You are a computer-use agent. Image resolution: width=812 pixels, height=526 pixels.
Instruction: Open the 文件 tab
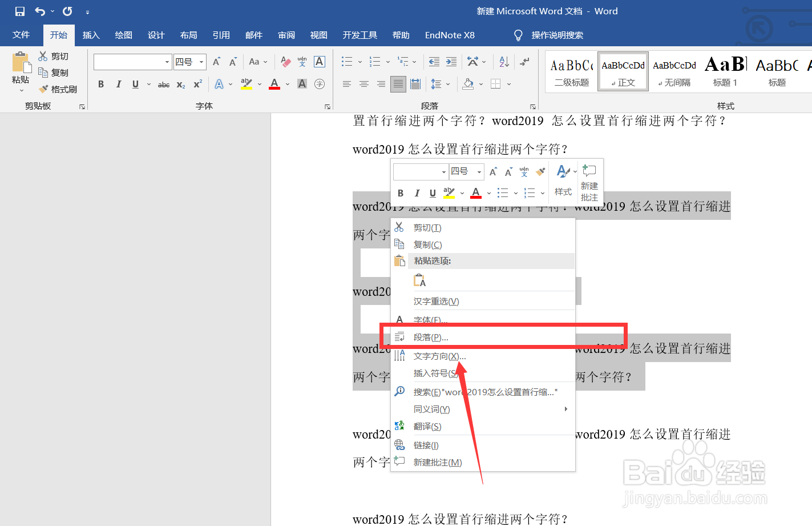tap(21, 35)
